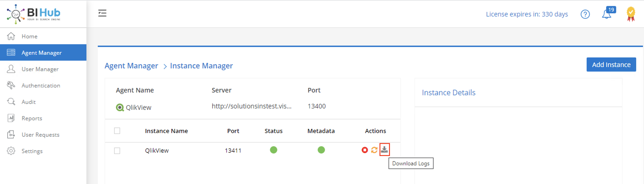
Task: Tick the checkbox for QlikView instance row
Action: (x=117, y=151)
